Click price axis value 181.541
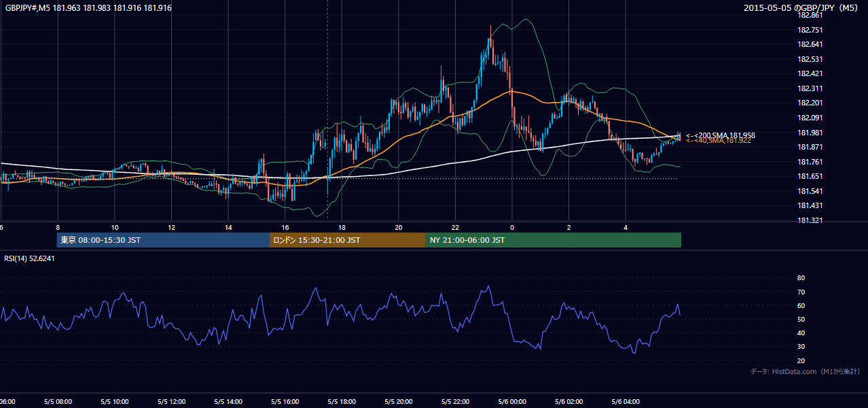 pos(810,191)
